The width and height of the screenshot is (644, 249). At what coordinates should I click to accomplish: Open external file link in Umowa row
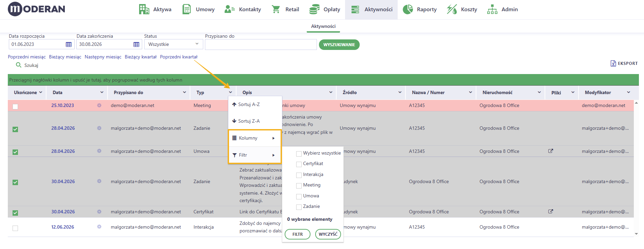[x=551, y=151]
